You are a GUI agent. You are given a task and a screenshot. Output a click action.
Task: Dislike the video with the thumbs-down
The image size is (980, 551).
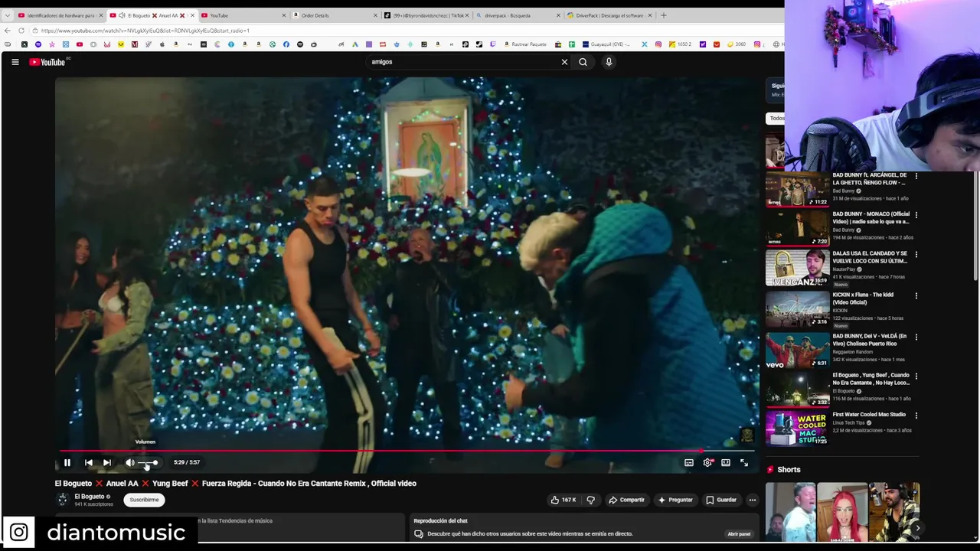click(x=590, y=500)
